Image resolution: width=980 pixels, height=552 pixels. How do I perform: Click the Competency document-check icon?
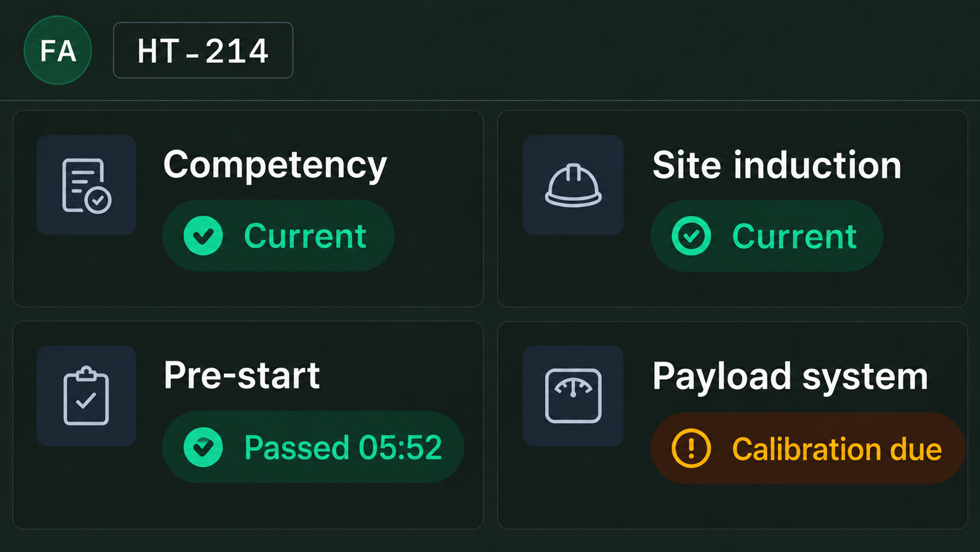click(x=86, y=185)
